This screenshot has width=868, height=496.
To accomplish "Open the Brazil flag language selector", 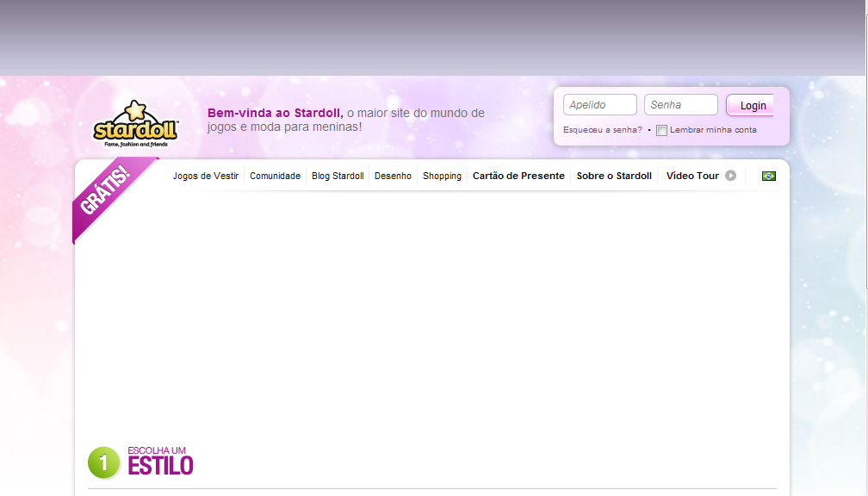I will (x=768, y=176).
